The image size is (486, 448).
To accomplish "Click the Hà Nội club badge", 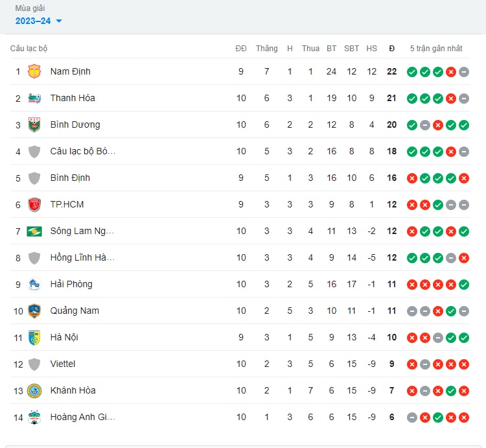I will (34, 338).
